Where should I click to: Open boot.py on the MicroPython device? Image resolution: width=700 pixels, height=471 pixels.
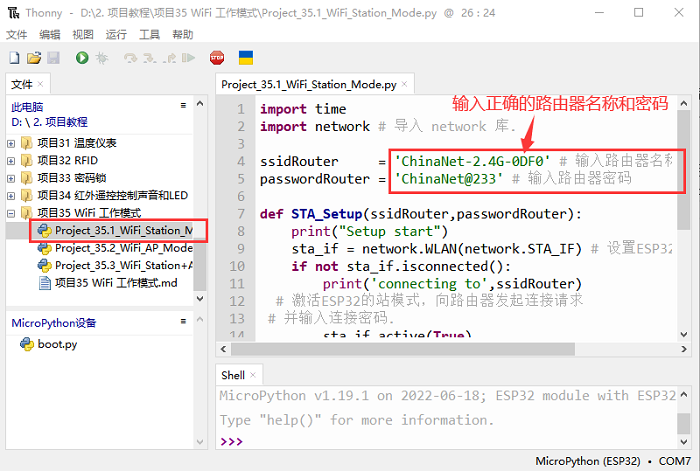tap(57, 344)
